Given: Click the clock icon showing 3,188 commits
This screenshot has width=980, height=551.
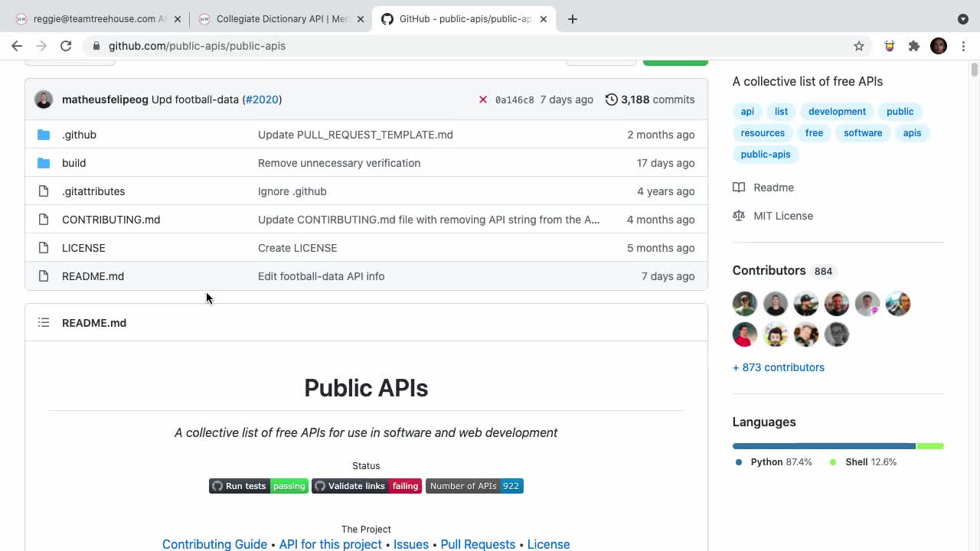Looking at the screenshot, I should [611, 99].
